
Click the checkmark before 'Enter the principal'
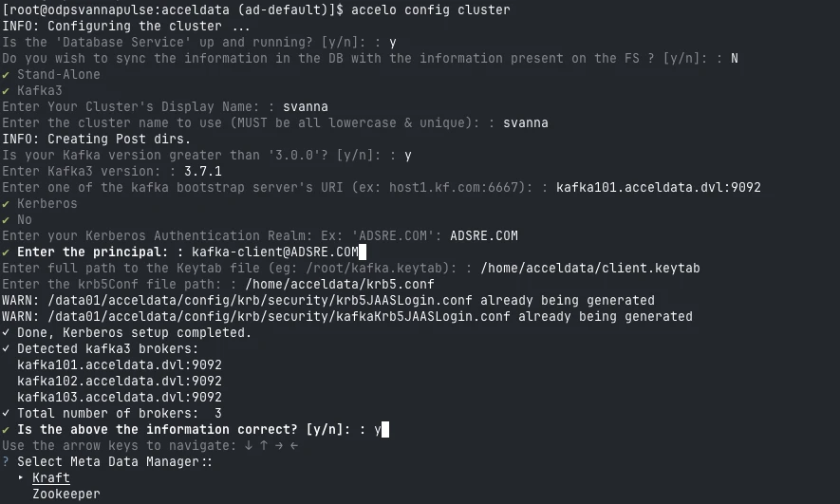click(6, 252)
